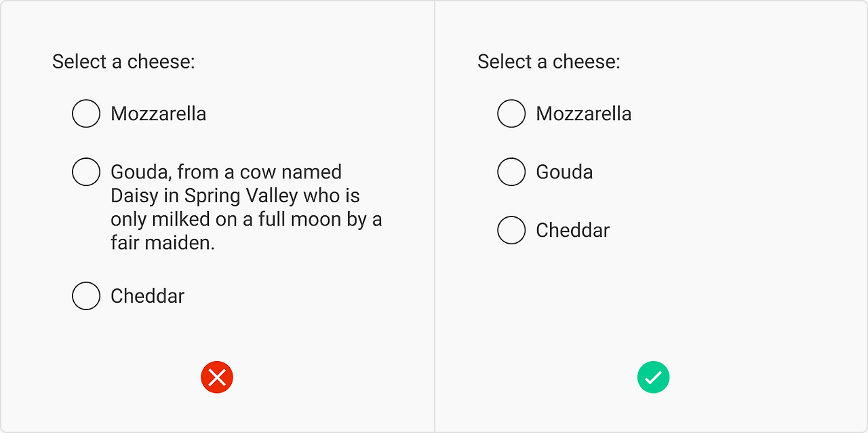Select Mozzarella in the left panel
This screenshot has width=868, height=433.
pos(86,113)
